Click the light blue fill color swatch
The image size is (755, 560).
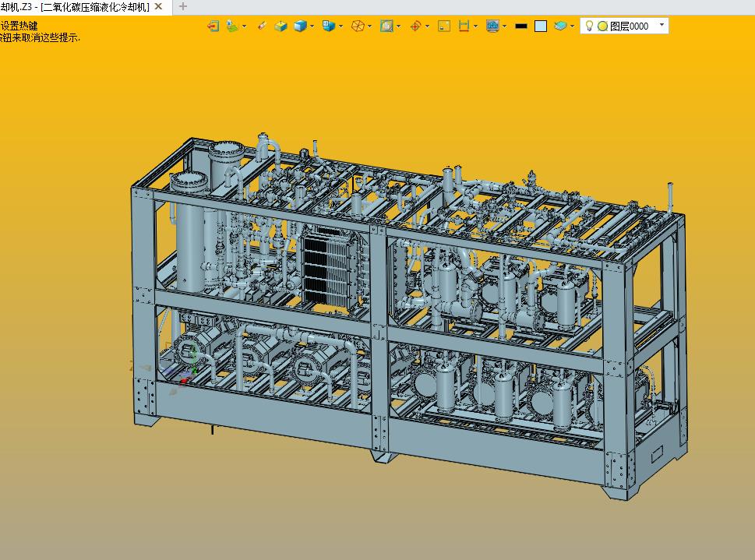(x=541, y=26)
